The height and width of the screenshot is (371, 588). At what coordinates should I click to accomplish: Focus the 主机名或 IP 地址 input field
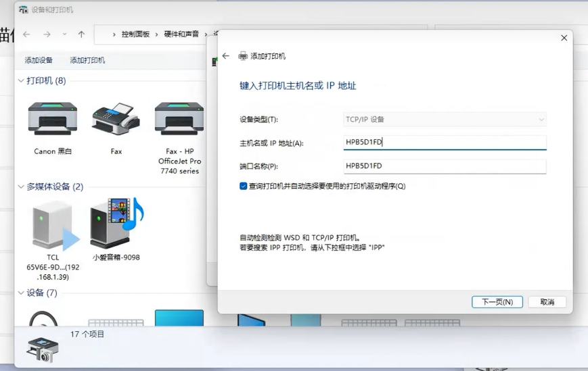[445, 143]
